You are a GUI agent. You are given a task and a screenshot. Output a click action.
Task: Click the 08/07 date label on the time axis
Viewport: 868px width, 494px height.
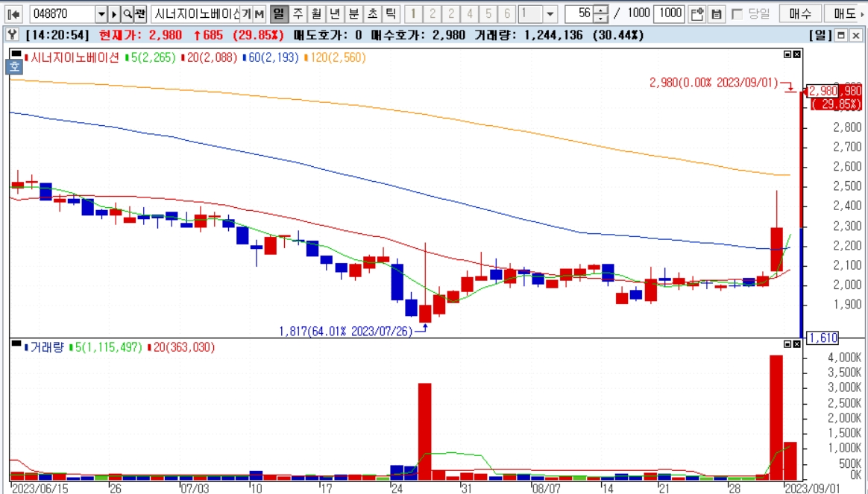[546, 489]
